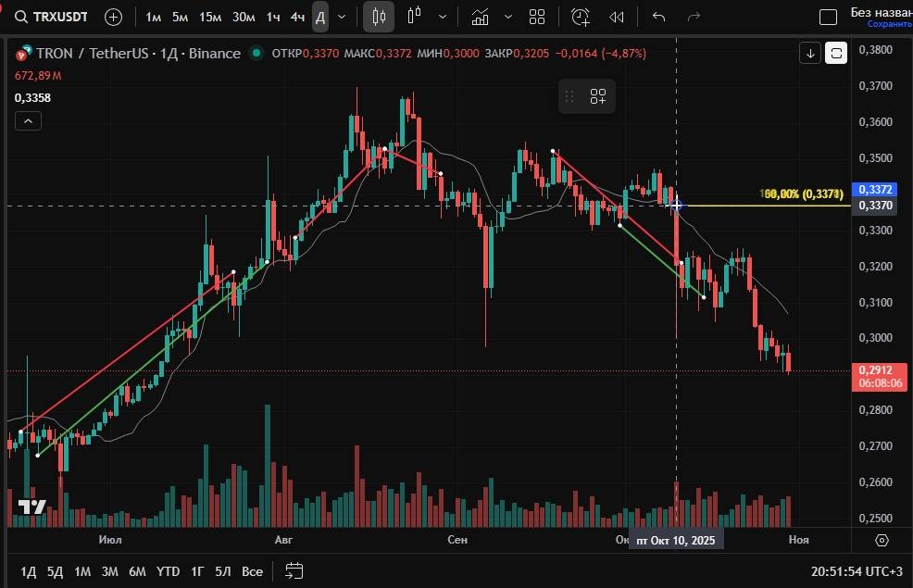Set the date range to YTD
The width and height of the screenshot is (913, 588).
coord(169,571)
